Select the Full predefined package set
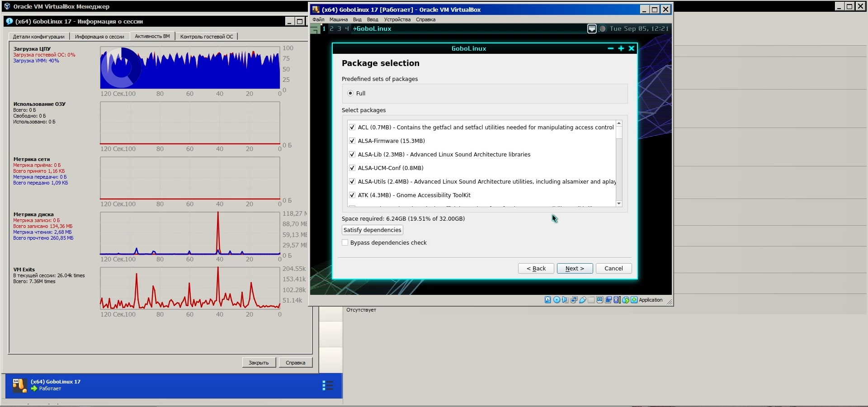Screen dimensions: 868x407 point(350,94)
